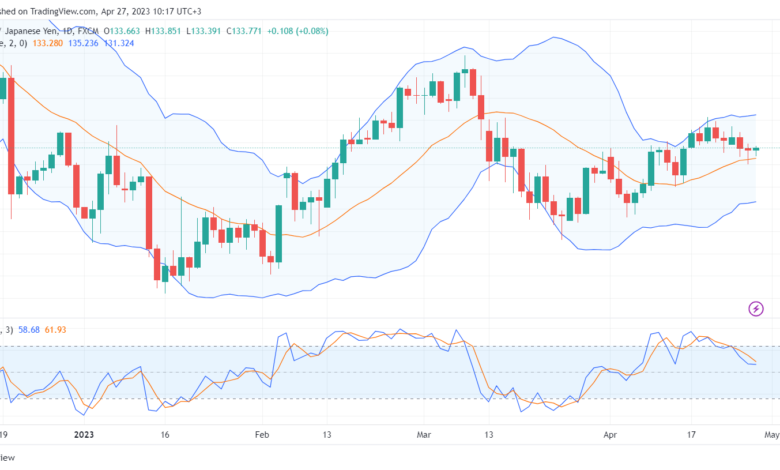This screenshot has height=470, width=780.
Task: Click the stochastic value 61.93
Action: (x=55, y=330)
